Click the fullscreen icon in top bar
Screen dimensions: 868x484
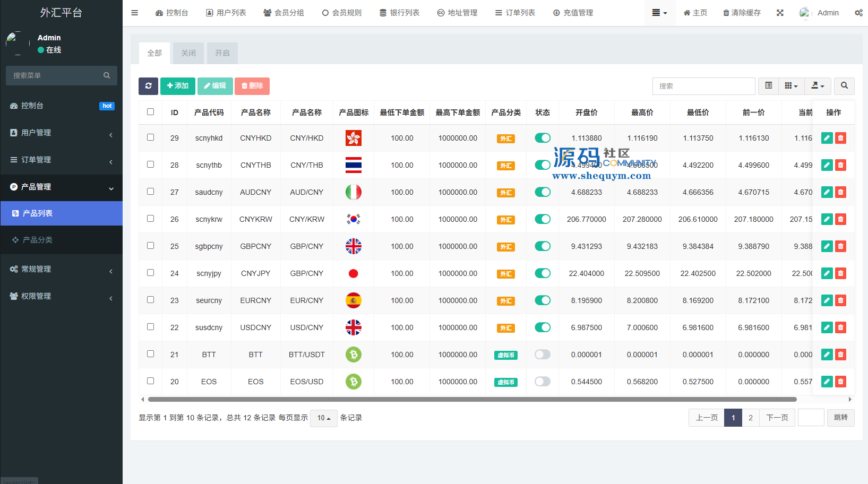(x=780, y=13)
